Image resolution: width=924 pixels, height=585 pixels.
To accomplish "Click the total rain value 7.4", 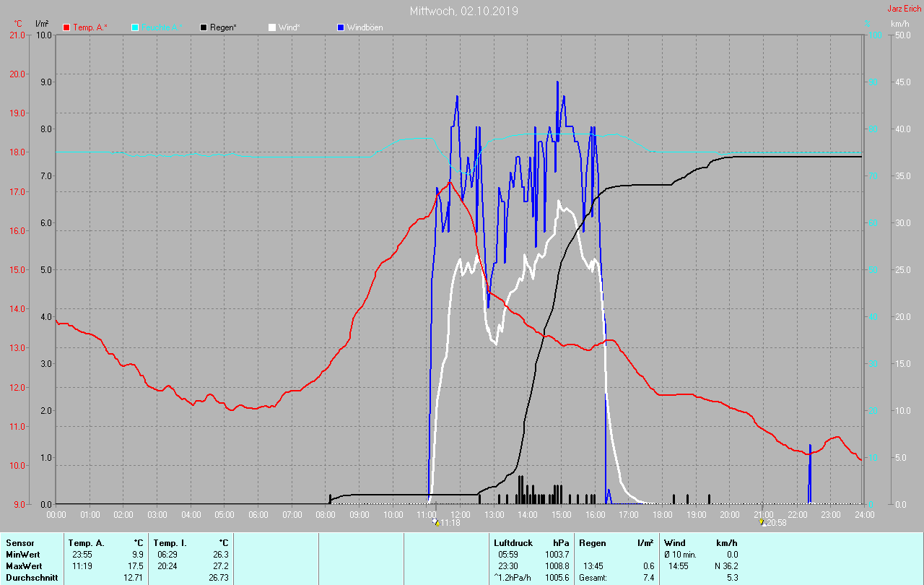I will [648, 578].
